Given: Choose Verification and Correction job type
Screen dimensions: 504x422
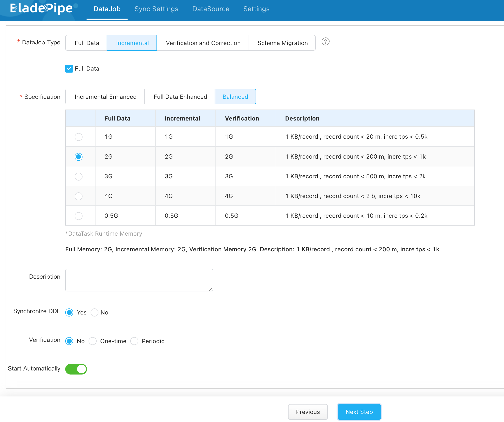Looking at the screenshot, I should pos(203,43).
